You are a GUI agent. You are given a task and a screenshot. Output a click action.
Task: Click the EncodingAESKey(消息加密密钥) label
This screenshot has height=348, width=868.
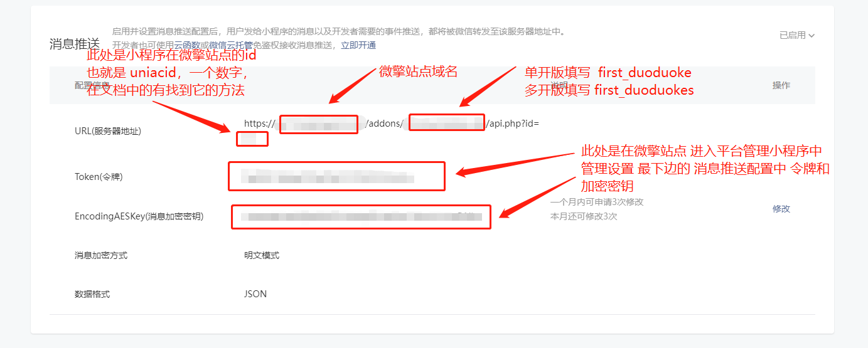click(x=139, y=216)
